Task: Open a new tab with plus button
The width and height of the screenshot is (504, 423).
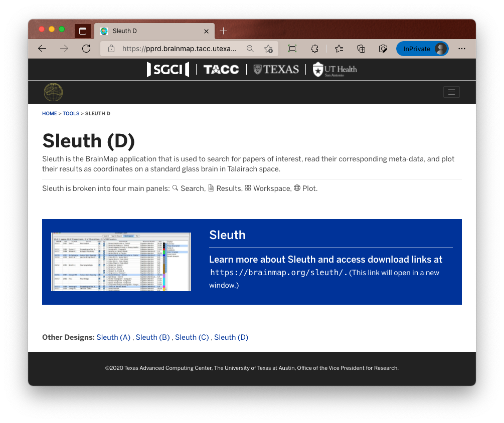Action: (223, 31)
